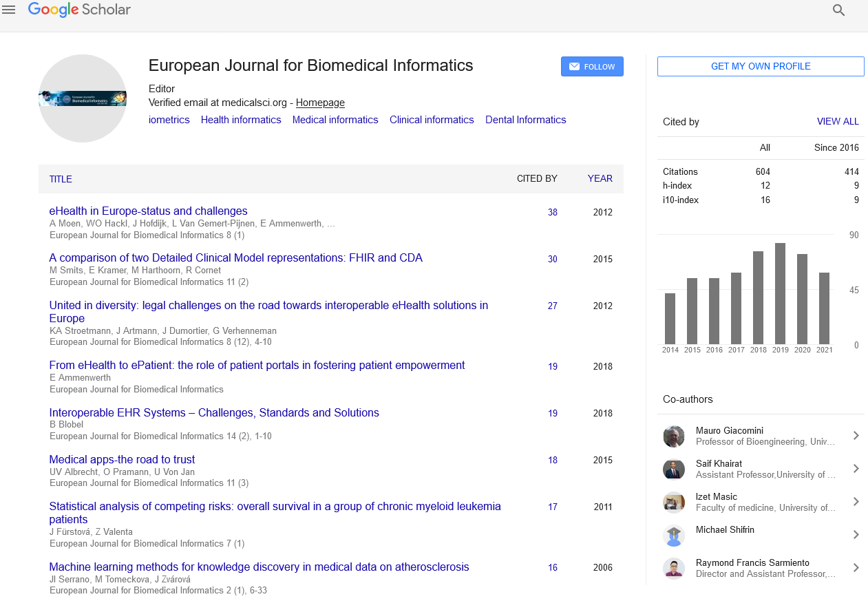The width and height of the screenshot is (868, 601).
Task: Click total citations value 604
Action: point(763,172)
